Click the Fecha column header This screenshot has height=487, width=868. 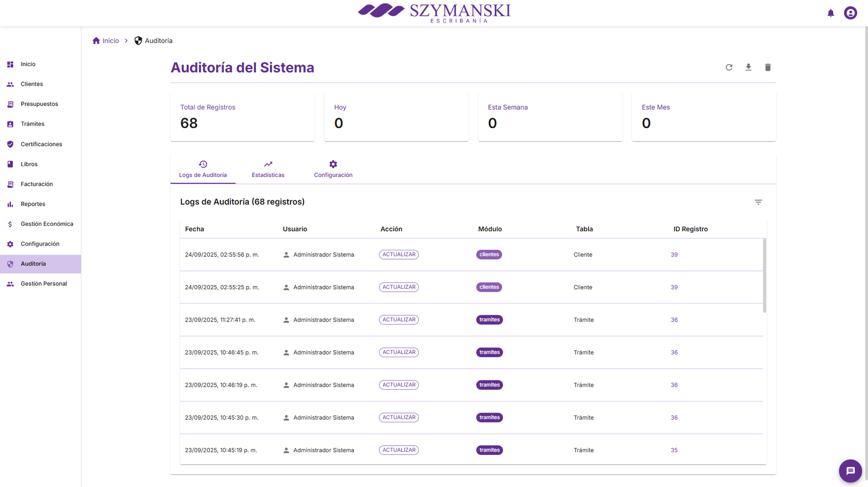[194, 229]
